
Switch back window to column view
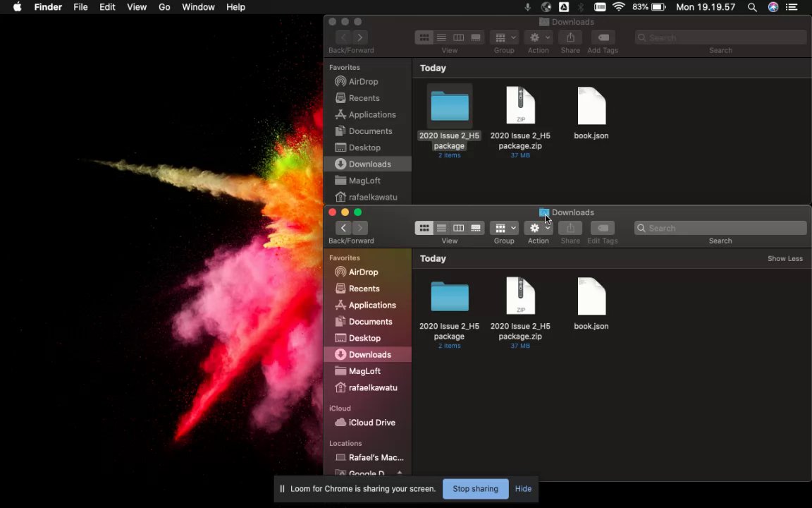(x=458, y=37)
